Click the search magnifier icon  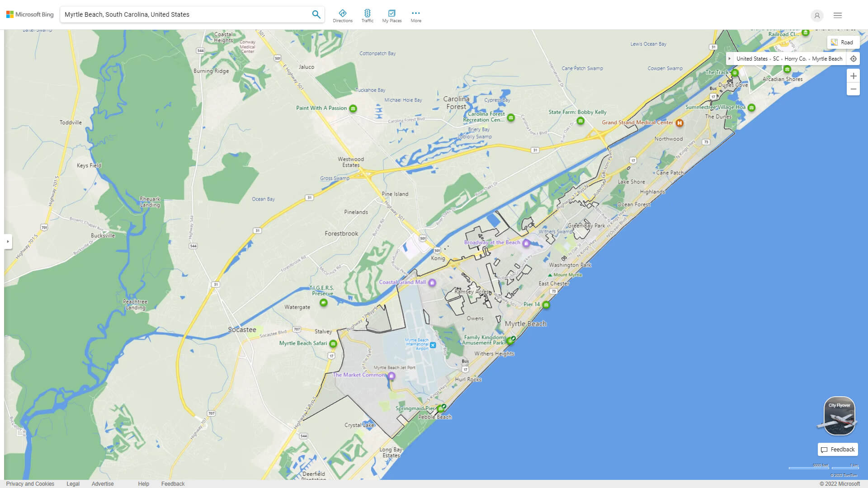316,14
